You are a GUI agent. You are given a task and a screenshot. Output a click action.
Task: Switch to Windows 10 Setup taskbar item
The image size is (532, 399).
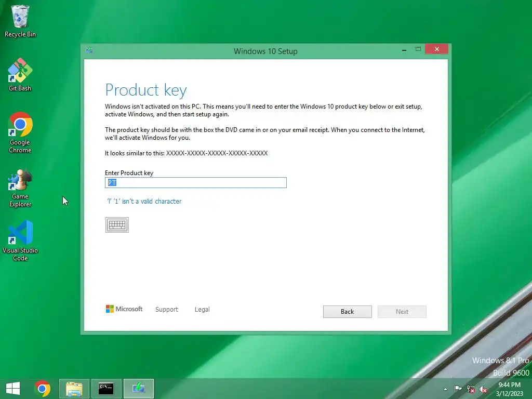138,389
